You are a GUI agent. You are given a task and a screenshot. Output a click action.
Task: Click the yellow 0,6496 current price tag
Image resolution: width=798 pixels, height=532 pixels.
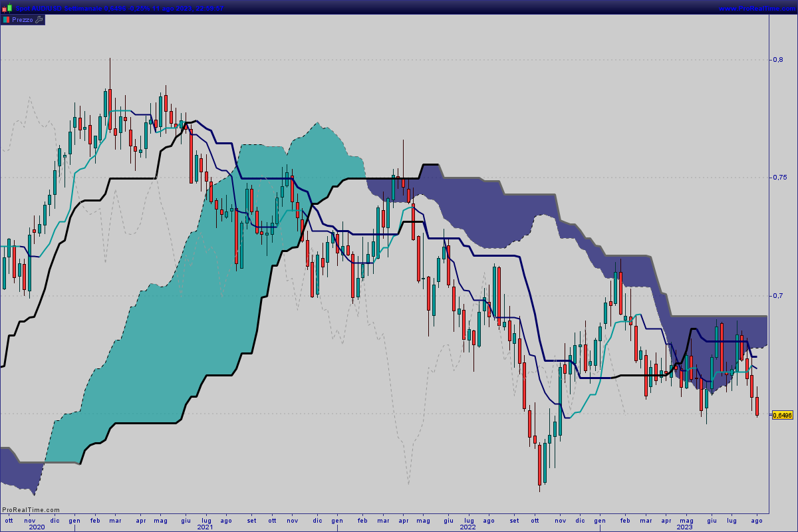(x=782, y=415)
